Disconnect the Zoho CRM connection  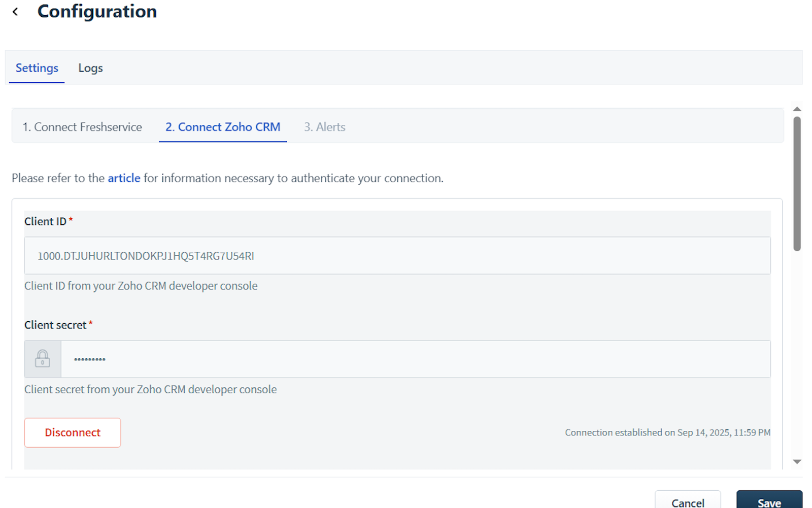click(x=73, y=432)
